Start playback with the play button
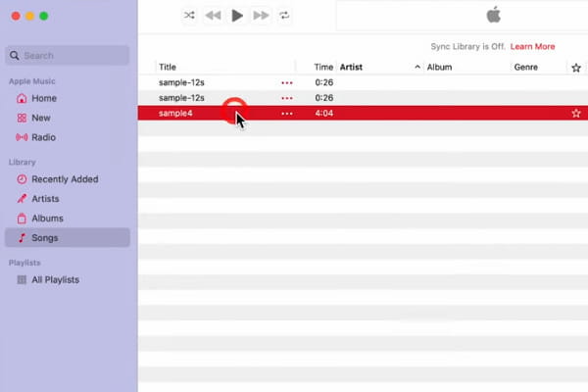Image resolution: width=588 pixels, height=392 pixels. point(237,16)
